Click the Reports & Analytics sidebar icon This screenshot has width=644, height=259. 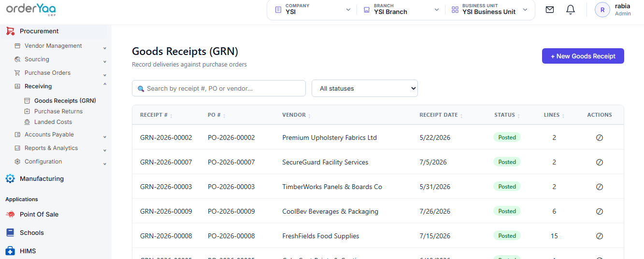17,148
